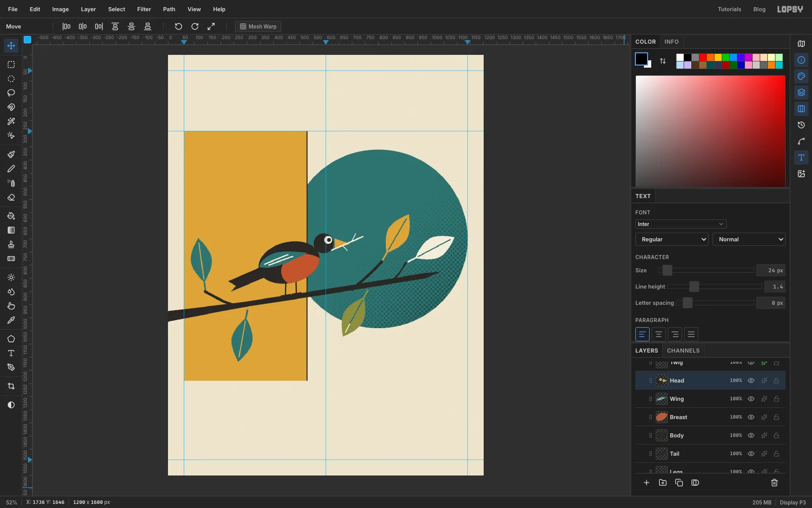Click the undo arrow in options bar
812x508 pixels.
point(179,26)
